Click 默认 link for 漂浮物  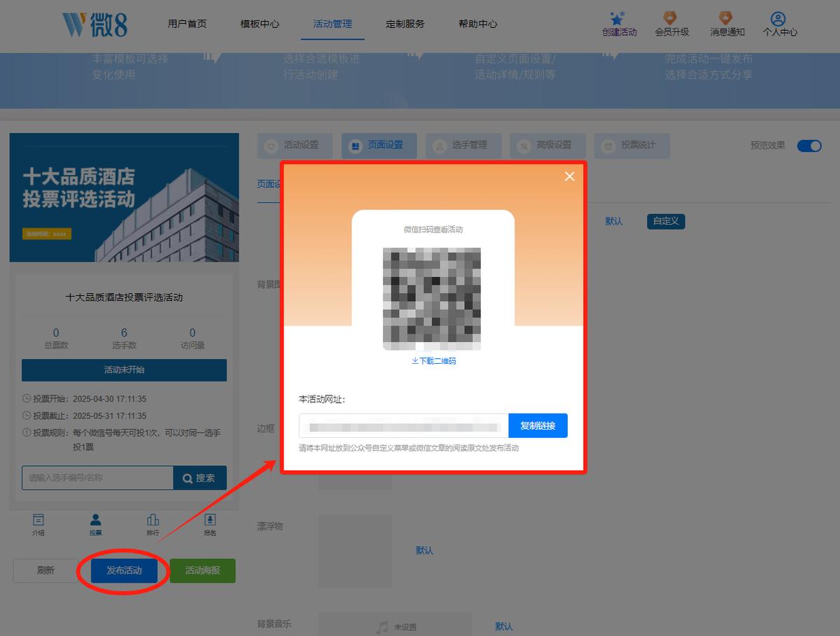(x=424, y=551)
